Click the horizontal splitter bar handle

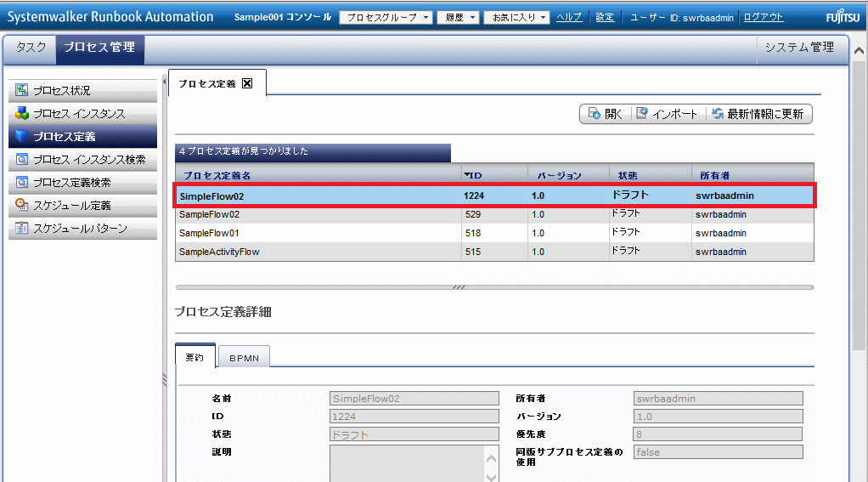[459, 287]
